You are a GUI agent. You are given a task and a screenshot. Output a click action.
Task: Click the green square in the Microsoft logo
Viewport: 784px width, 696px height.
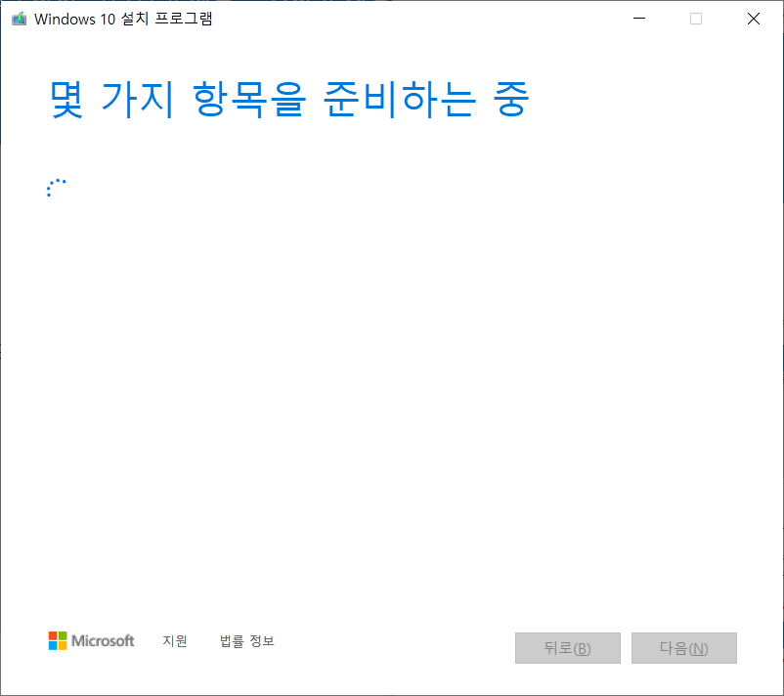(63, 635)
